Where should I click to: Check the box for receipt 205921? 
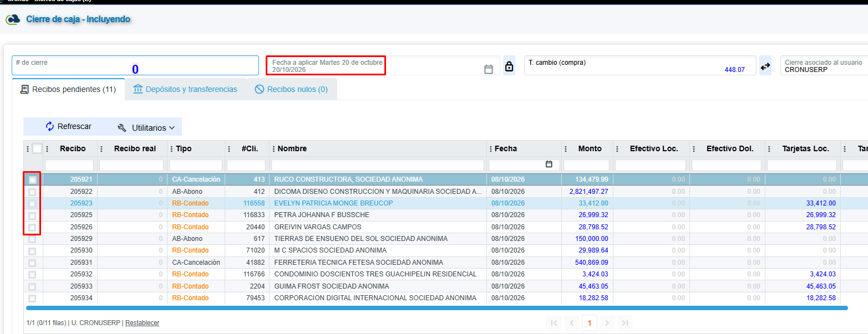coord(32,179)
